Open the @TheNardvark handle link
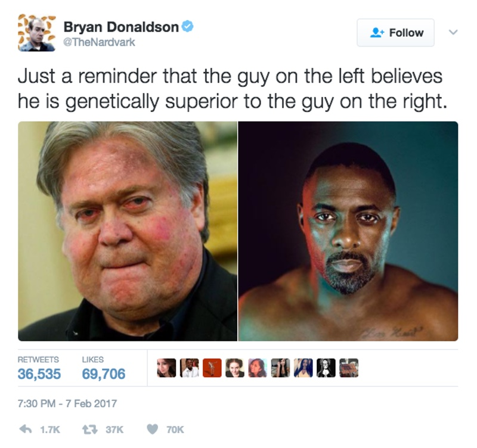This screenshot has width=477, height=448. click(x=99, y=42)
